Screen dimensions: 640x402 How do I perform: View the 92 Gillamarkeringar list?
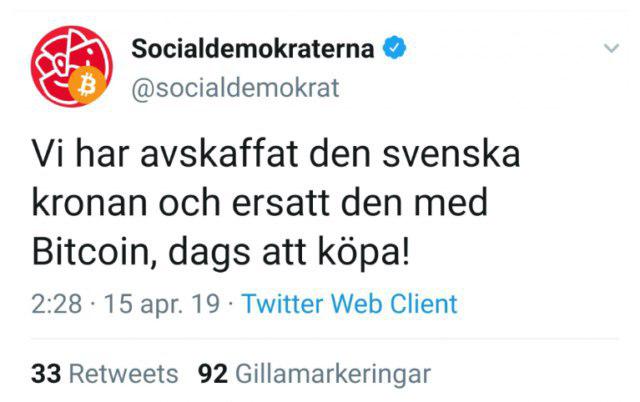coord(314,374)
